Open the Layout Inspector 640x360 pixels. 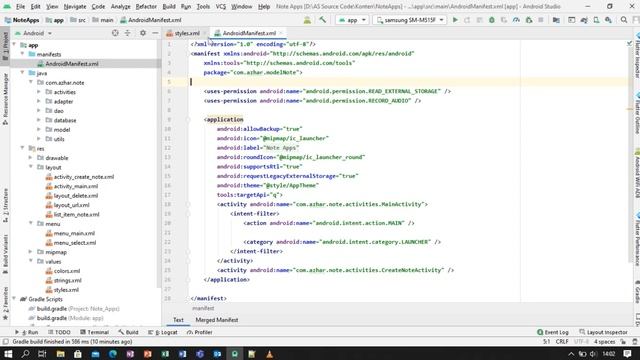[603, 332]
